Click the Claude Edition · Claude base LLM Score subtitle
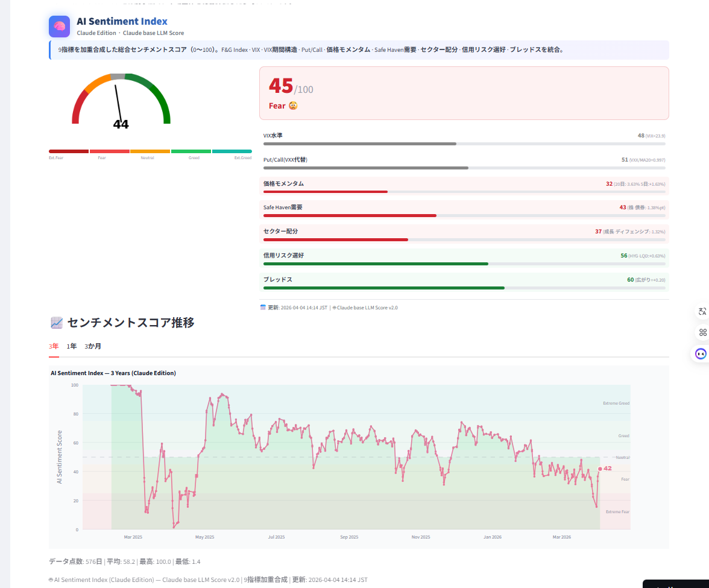Screen dimensions: 709x588 click(130, 33)
